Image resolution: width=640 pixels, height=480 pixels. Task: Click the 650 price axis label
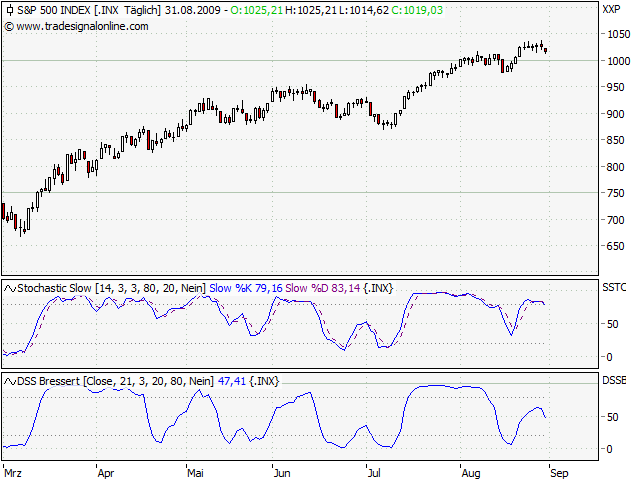coord(616,247)
